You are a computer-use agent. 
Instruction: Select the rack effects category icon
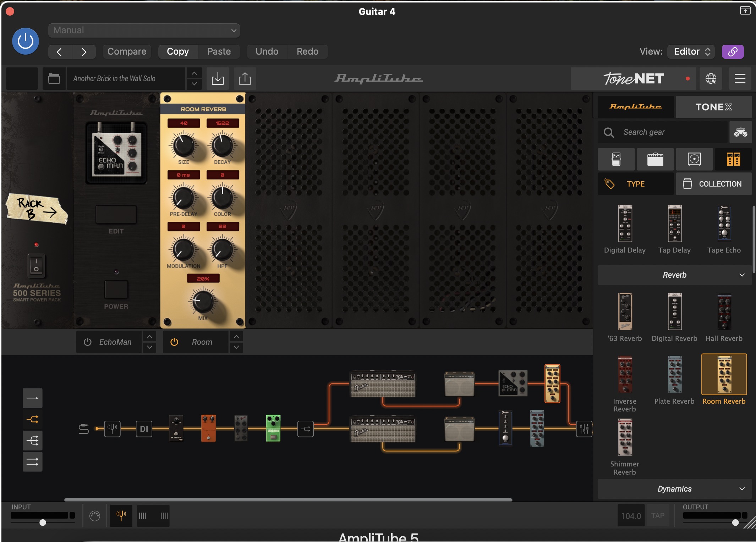tap(733, 159)
